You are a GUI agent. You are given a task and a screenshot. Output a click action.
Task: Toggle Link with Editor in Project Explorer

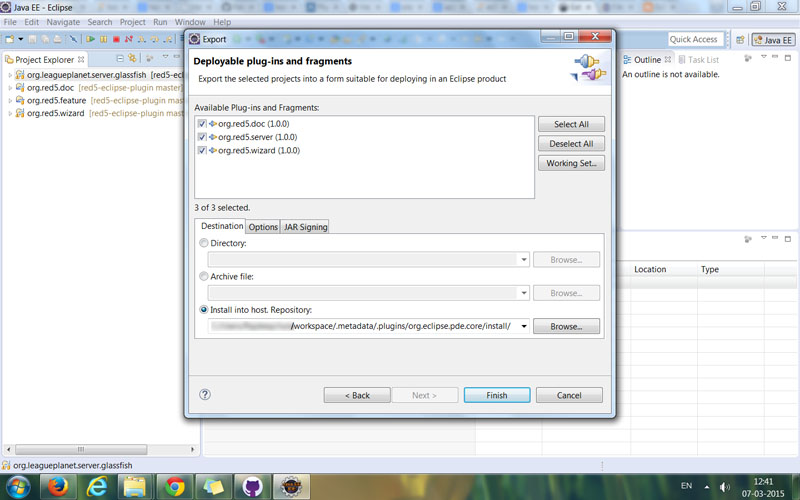pos(133,58)
